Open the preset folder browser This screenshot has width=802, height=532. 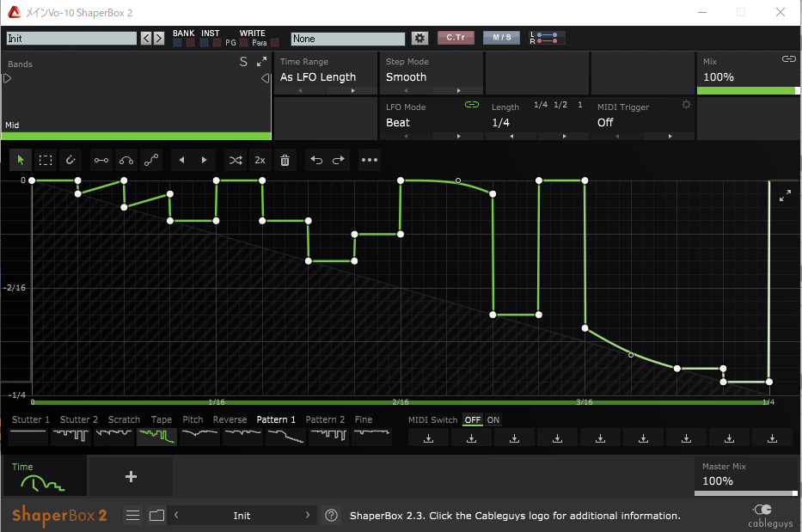pyautogui.click(x=157, y=515)
